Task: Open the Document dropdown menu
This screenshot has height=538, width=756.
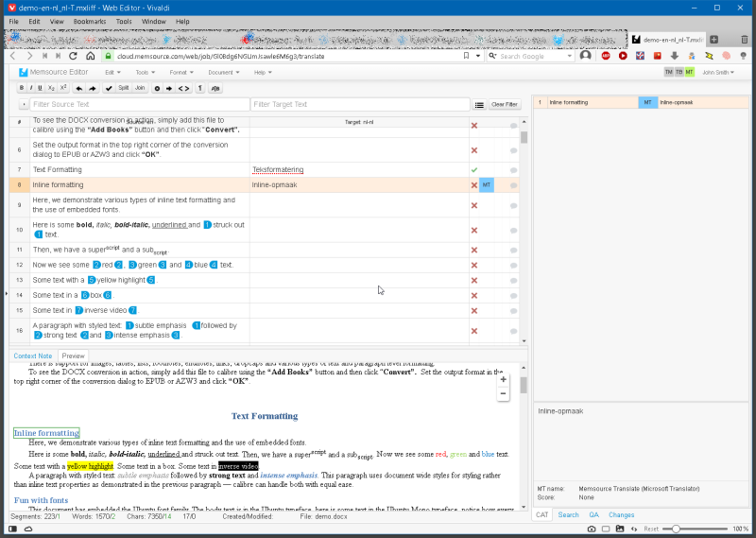Action: (224, 73)
